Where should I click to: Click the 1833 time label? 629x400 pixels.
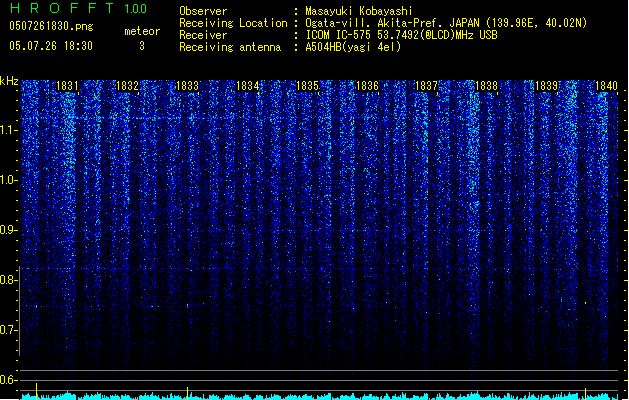point(187,85)
